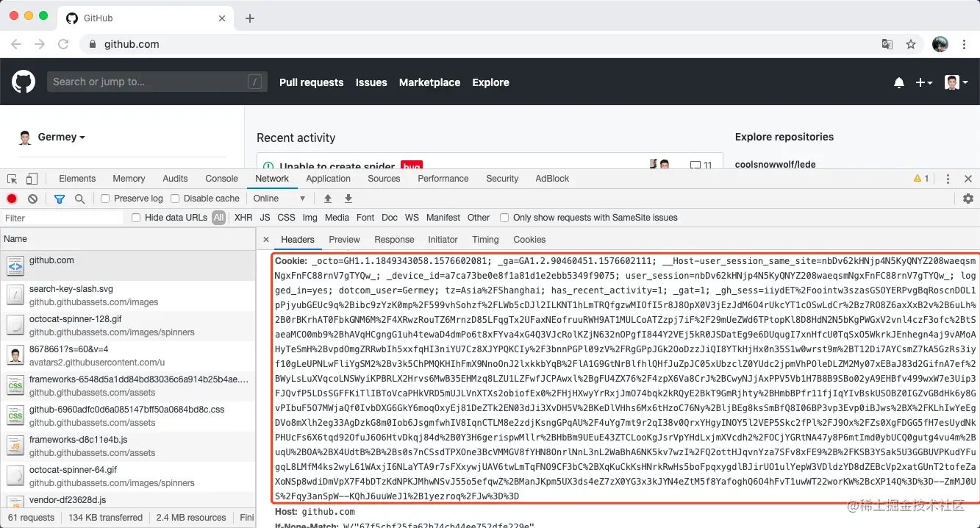Open a new browser tab
Image resolution: width=980 pixels, height=528 pixels.
[250, 18]
